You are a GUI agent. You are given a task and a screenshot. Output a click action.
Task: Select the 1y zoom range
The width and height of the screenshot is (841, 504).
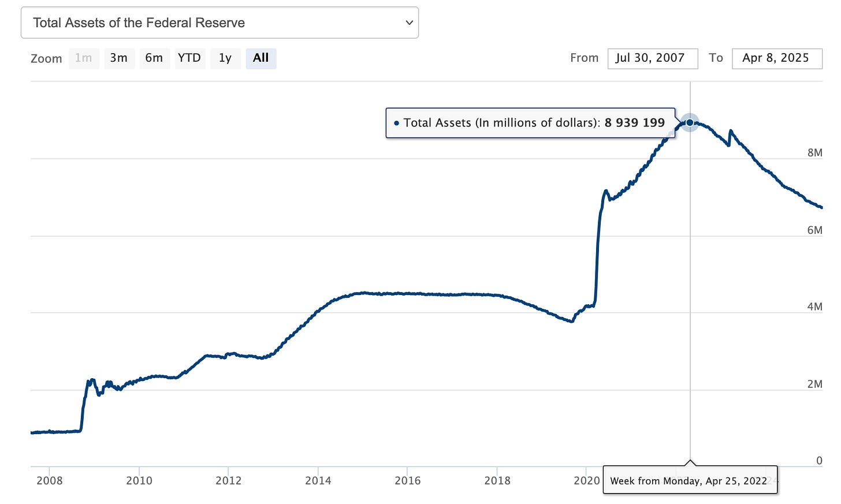[x=225, y=58]
